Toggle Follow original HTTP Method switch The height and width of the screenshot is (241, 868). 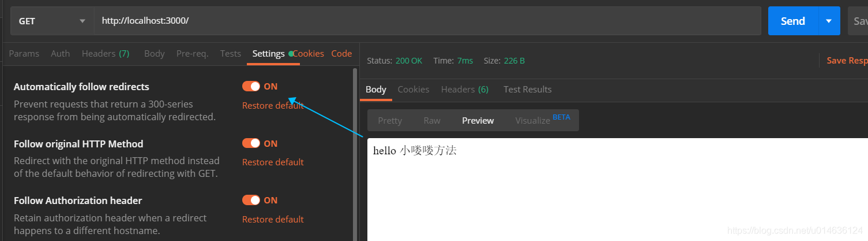251,143
